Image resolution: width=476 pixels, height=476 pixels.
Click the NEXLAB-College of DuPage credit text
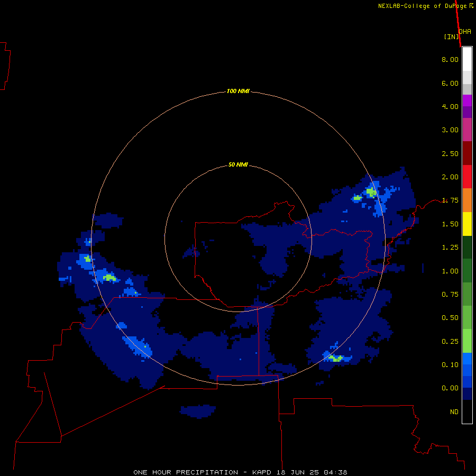click(425, 6)
